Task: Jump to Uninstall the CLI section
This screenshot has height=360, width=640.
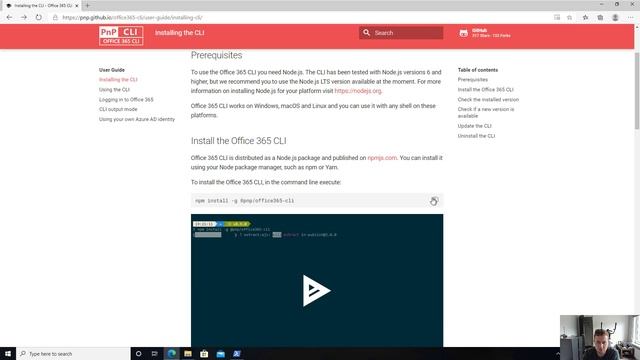Action: click(476, 136)
